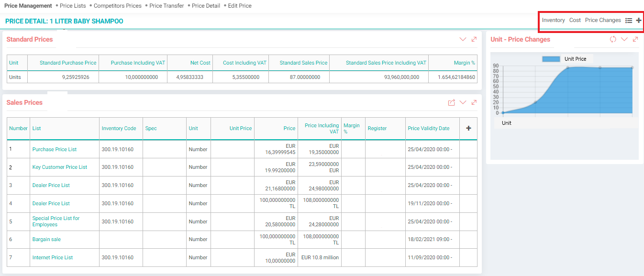
Task: Click the Inventory header link
Action: click(554, 20)
